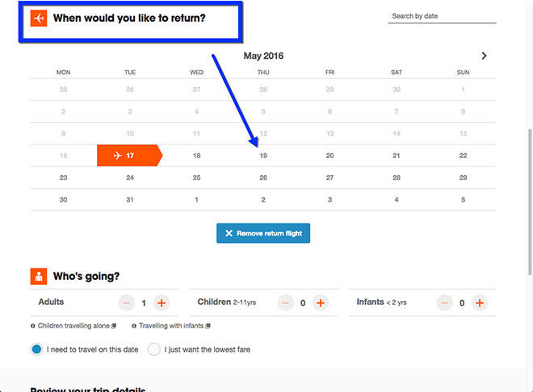The image size is (533, 392).
Task: Decrease the Infants count with minus icon
Action: coord(445,302)
